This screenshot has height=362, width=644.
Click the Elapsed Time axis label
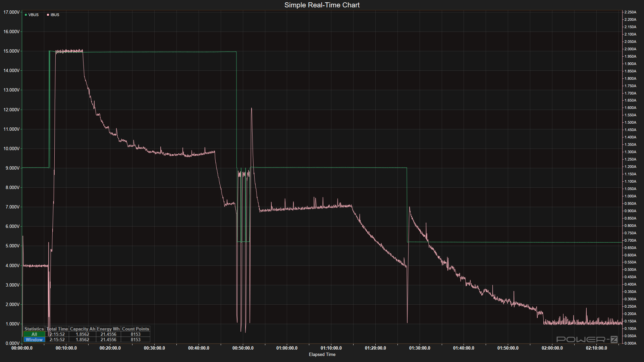(x=322, y=354)
